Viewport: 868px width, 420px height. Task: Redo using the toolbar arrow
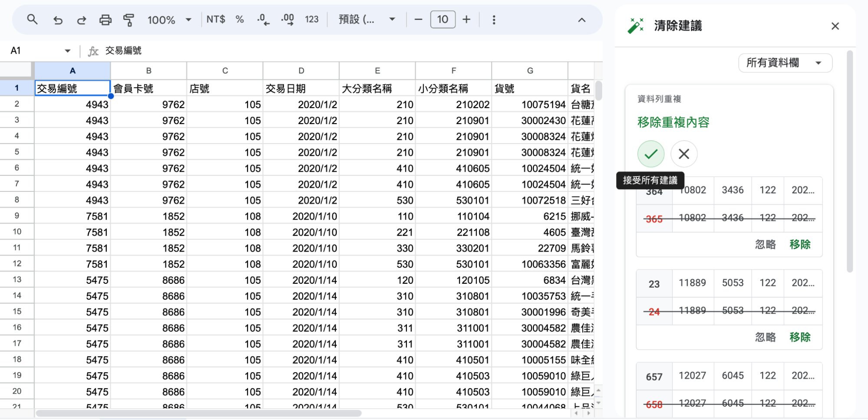coord(82,20)
